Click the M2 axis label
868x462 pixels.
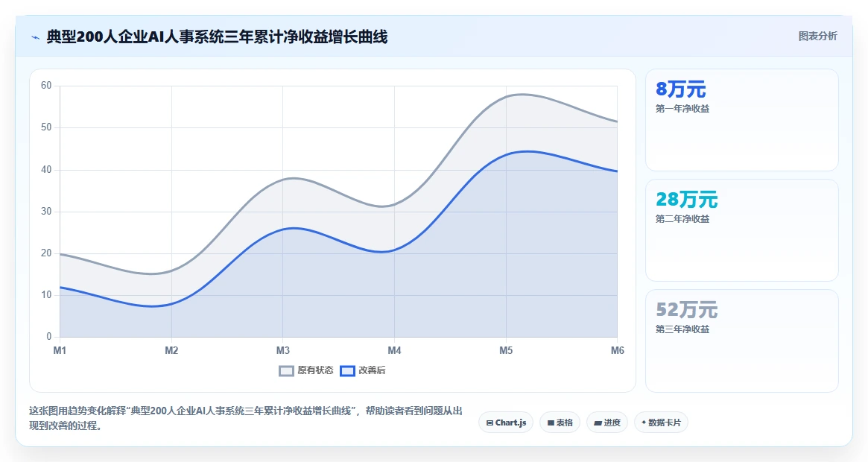[x=171, y=351]
